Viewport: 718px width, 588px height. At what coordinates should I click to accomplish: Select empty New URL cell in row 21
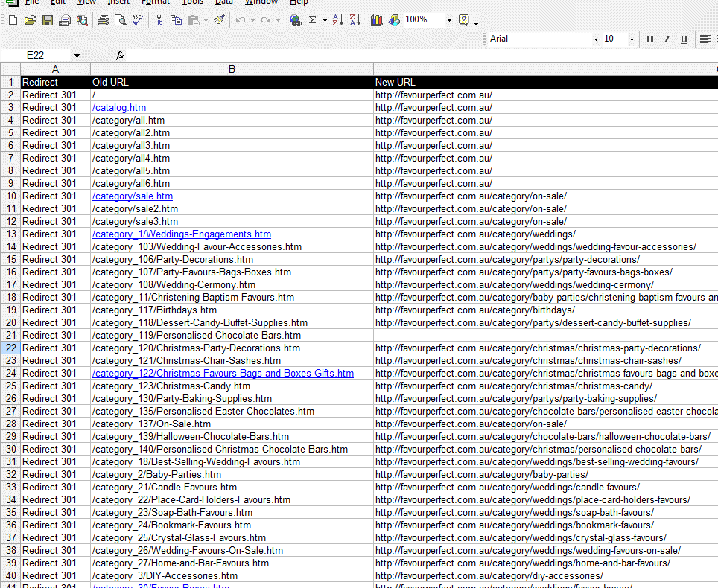(546, 336)
